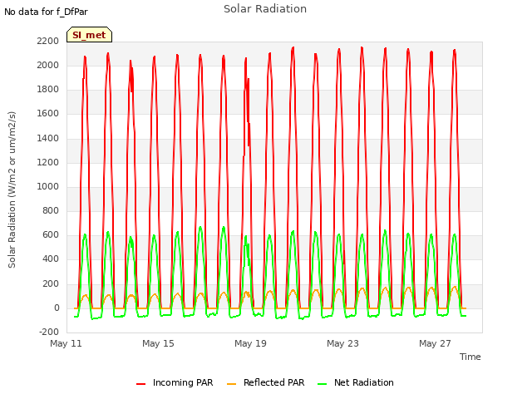Click the May 15 x-axis label
Image resolution: width=532 pixels, height=399 pixels.
click(x=158, y=343)
